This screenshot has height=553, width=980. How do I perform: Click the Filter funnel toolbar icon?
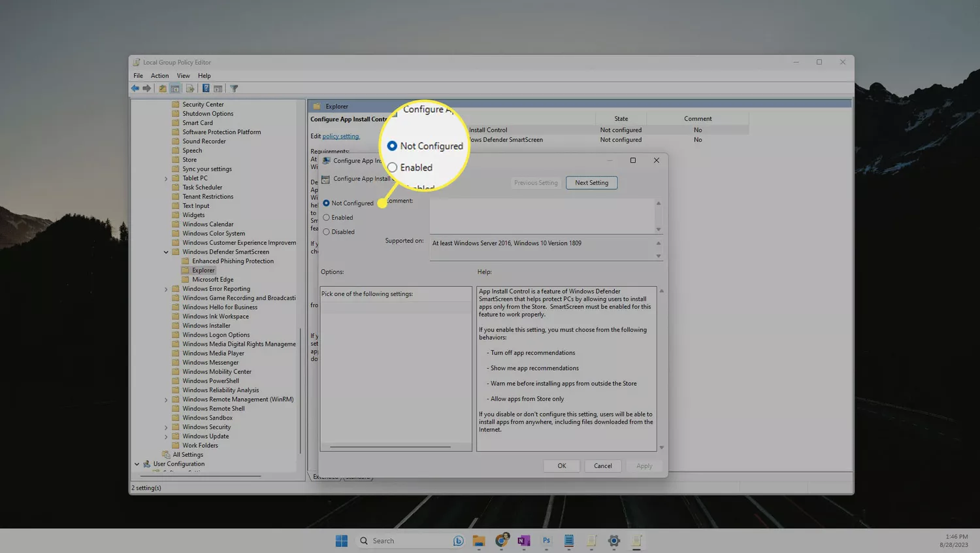click(234, 88)
